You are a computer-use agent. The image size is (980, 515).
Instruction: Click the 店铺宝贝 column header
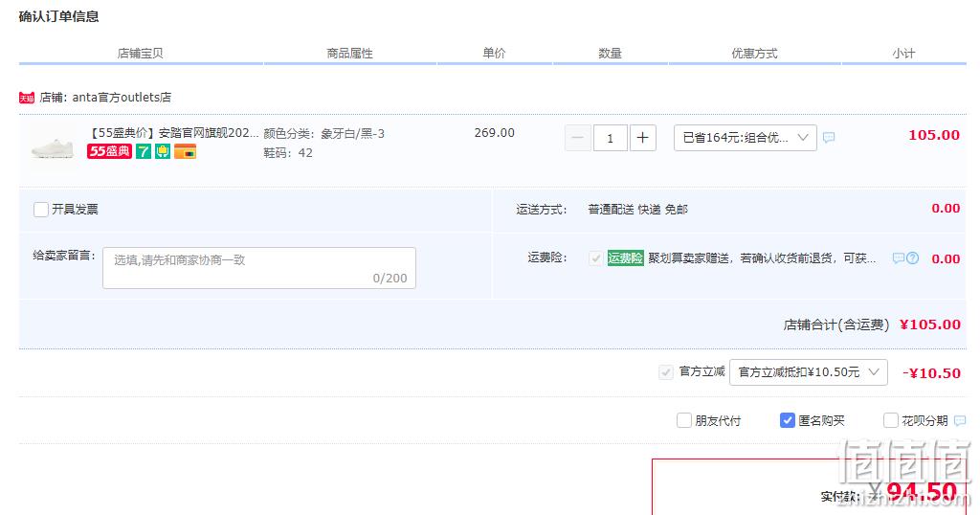pos(140,53)
